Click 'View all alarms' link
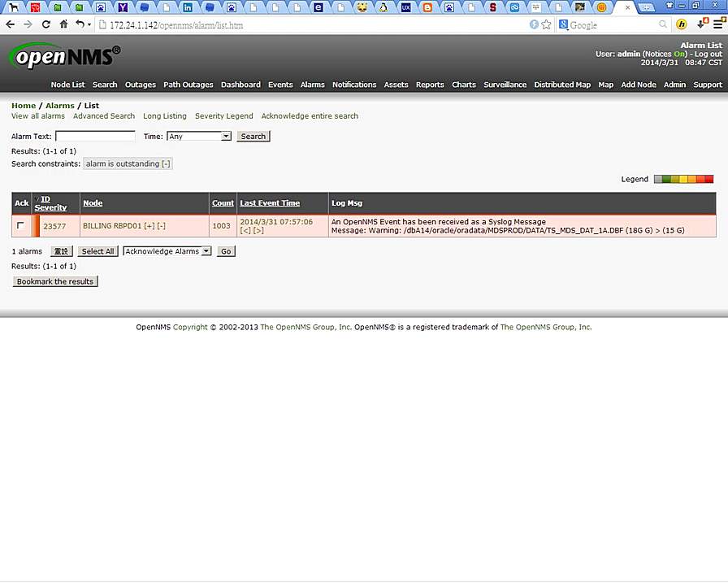 coord(38,115)
